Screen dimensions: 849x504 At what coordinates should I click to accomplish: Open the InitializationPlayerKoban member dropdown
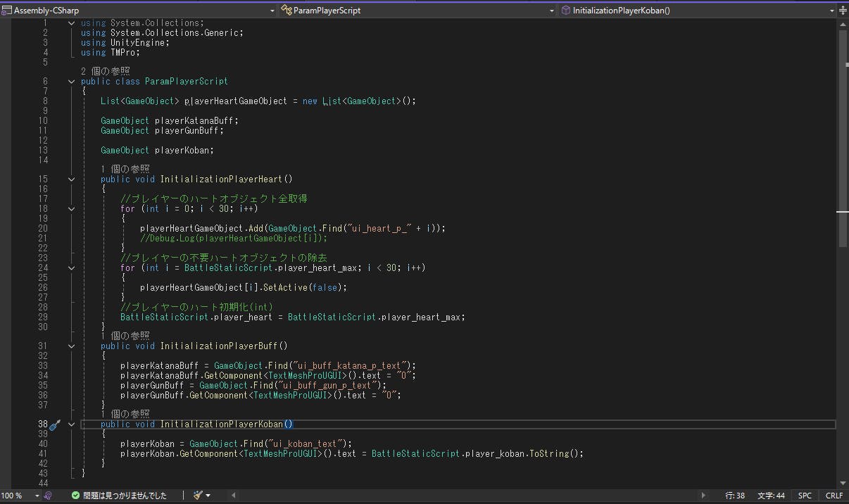pos(831,11)
